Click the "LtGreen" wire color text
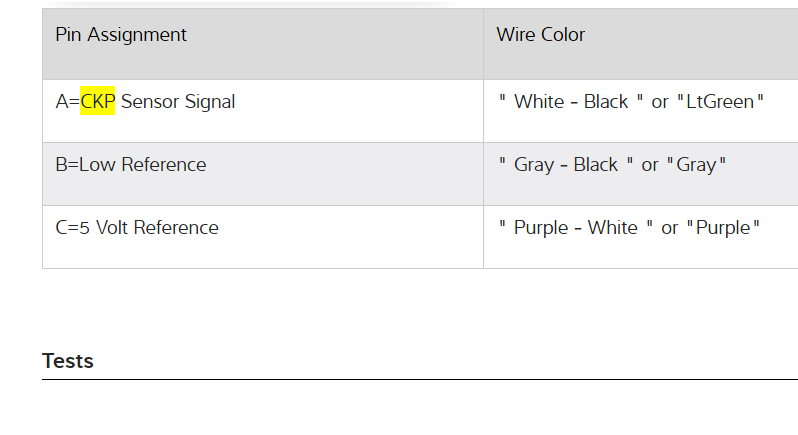Screen dimensions: 798x435 coord(721,102)
